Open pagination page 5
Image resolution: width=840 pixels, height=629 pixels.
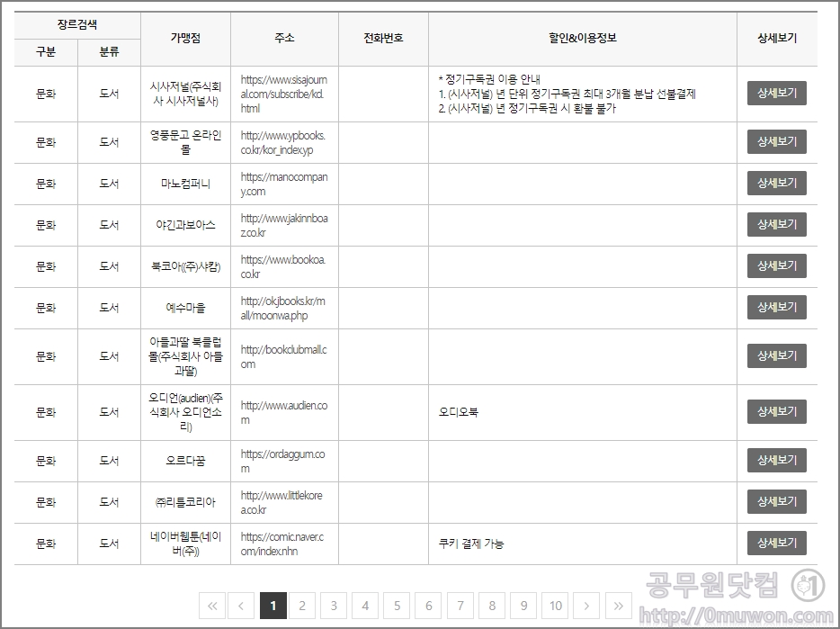[x=397, y=606]
